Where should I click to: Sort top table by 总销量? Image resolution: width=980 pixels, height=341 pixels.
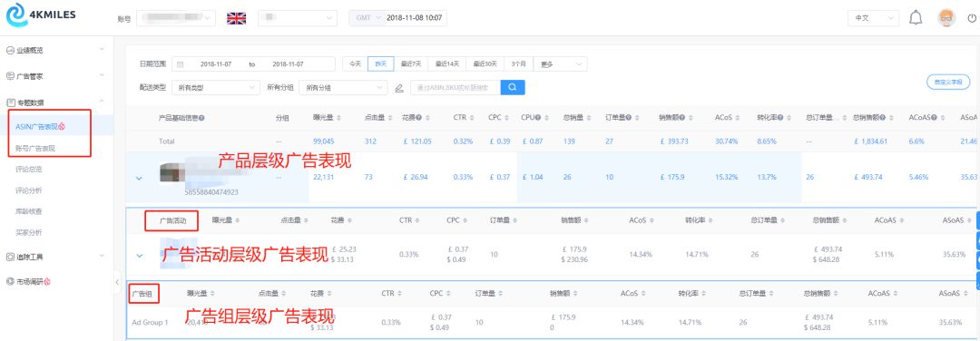[590, 117]
